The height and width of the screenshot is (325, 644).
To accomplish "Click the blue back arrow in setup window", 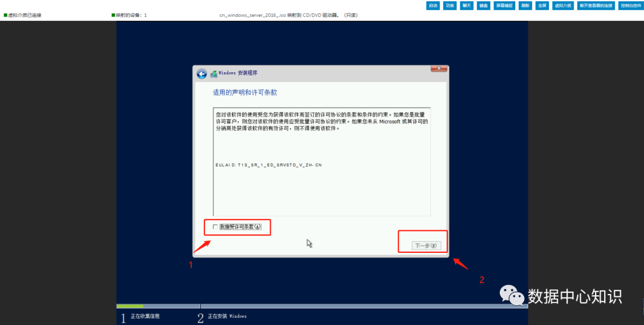I will point(202,74).
